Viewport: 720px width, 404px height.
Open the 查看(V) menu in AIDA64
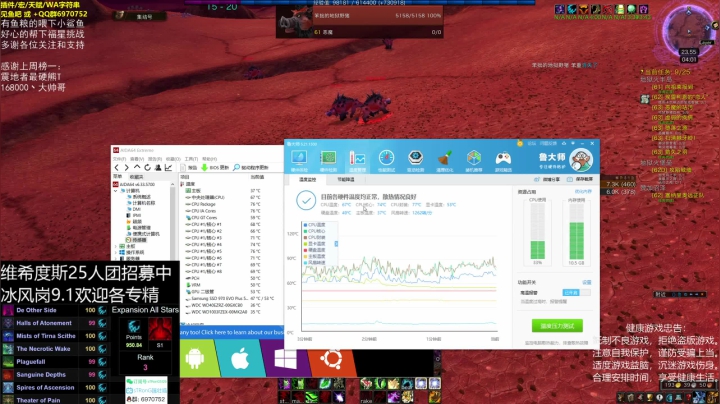(137, 159)
